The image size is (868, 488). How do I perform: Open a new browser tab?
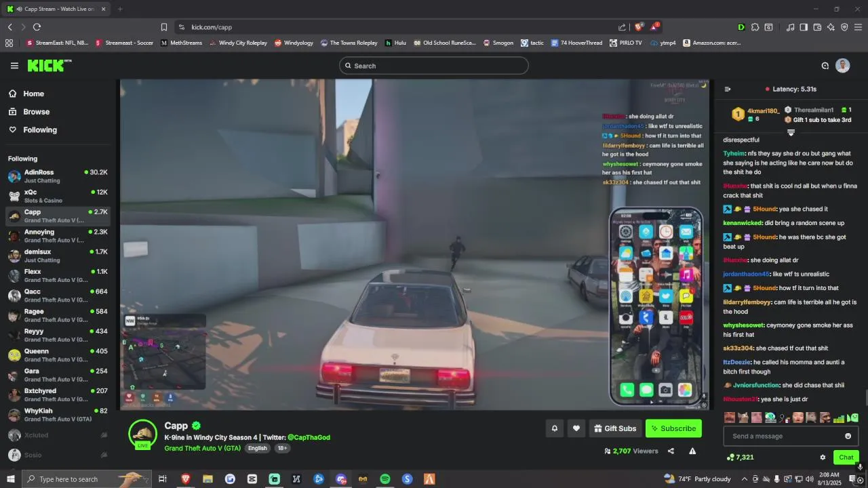point(120,9)
